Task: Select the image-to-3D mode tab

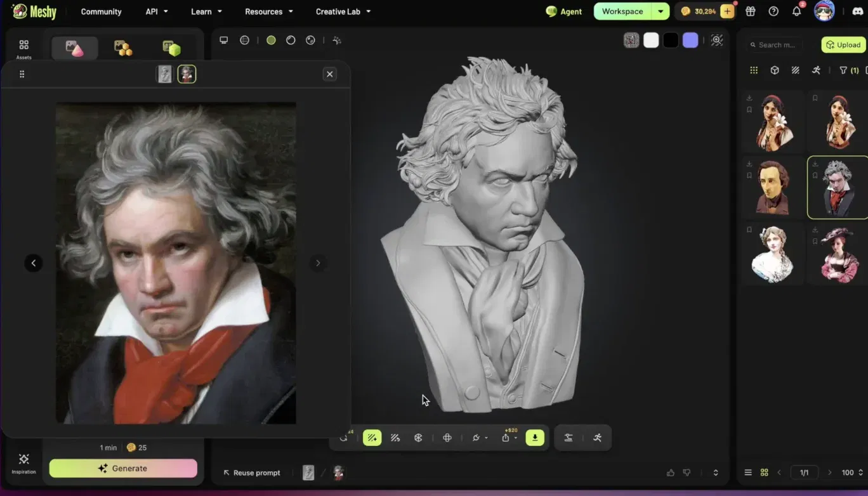Action: [x=74, y=48]
